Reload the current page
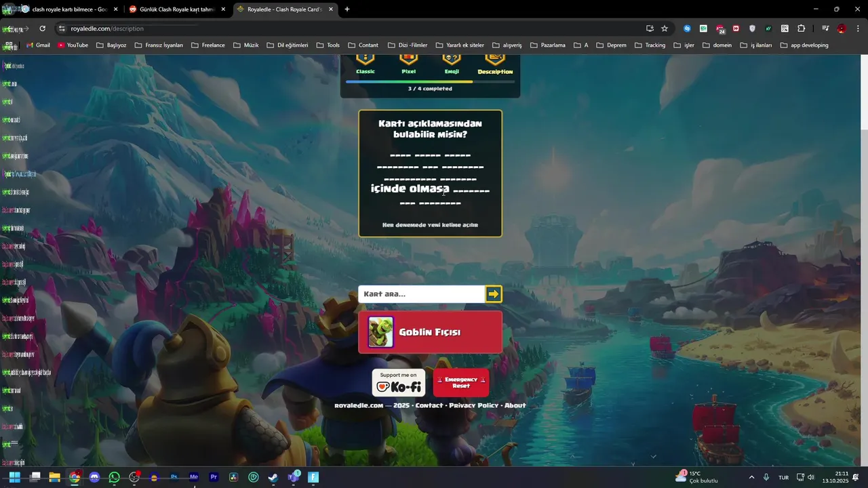 click(x=42, y=28)
